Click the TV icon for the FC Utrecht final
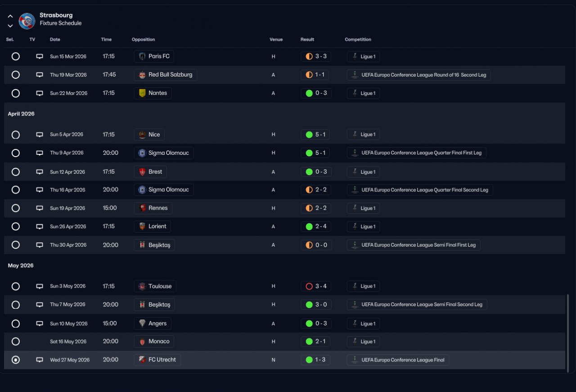Viewport: 576px width, 392px height. [40, 360]
